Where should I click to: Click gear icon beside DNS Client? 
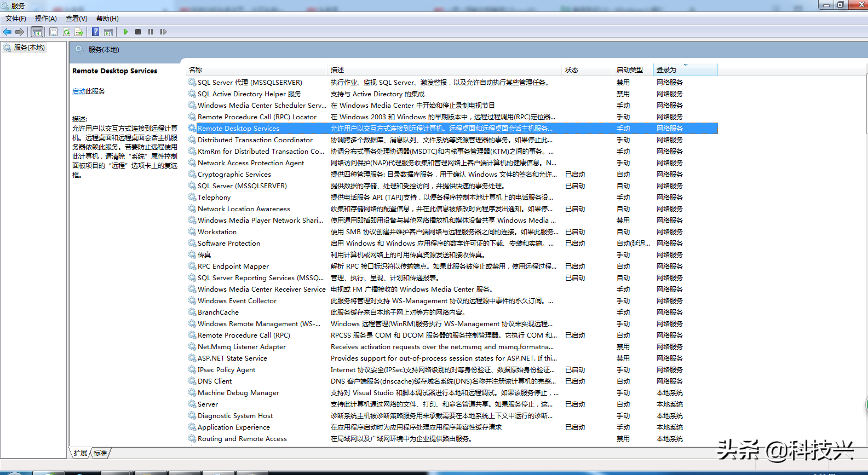192,381
